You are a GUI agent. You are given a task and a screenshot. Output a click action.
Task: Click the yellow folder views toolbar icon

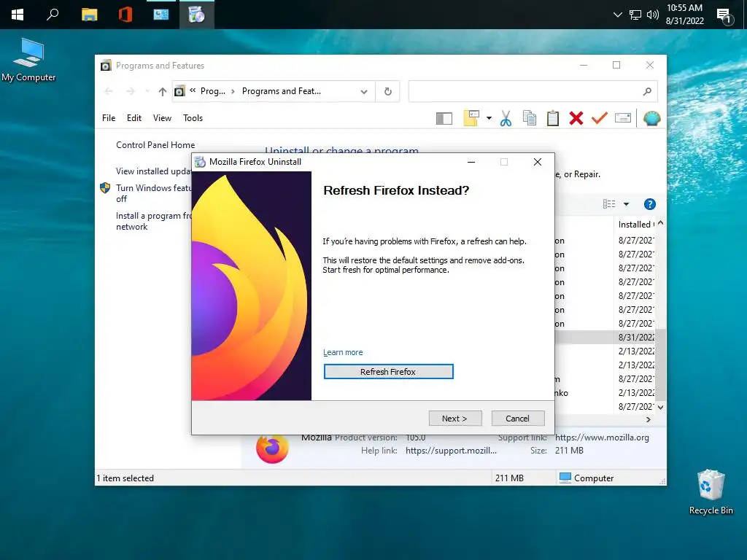pyautogui.click(x=471, y=118)
